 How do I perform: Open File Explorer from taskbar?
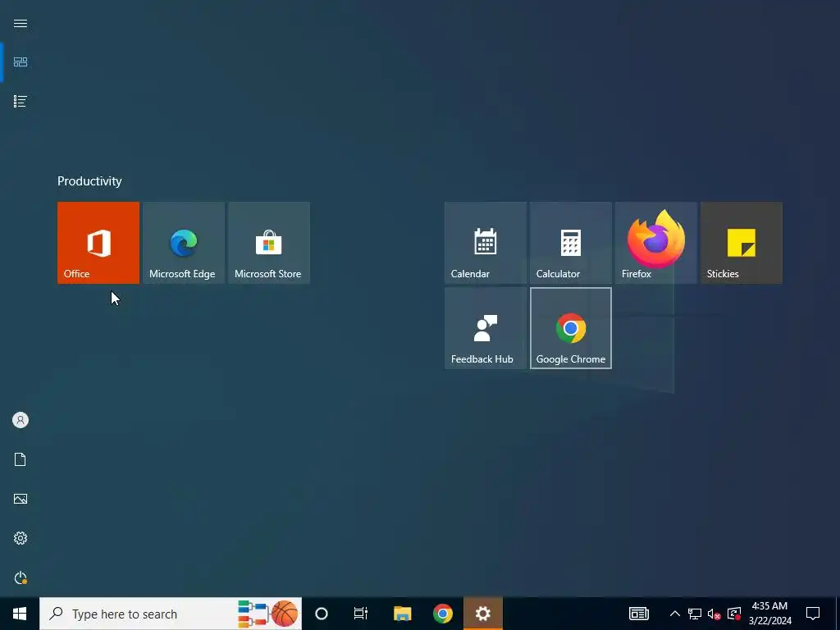point(402,614)
